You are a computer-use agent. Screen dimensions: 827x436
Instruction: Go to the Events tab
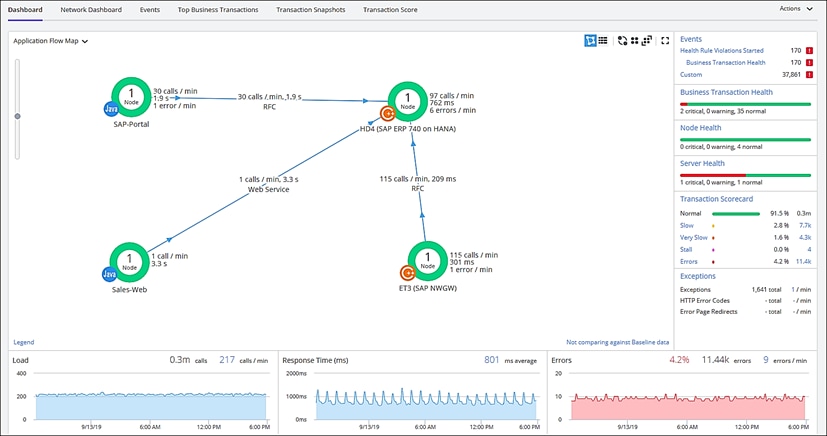coord(150,9)
